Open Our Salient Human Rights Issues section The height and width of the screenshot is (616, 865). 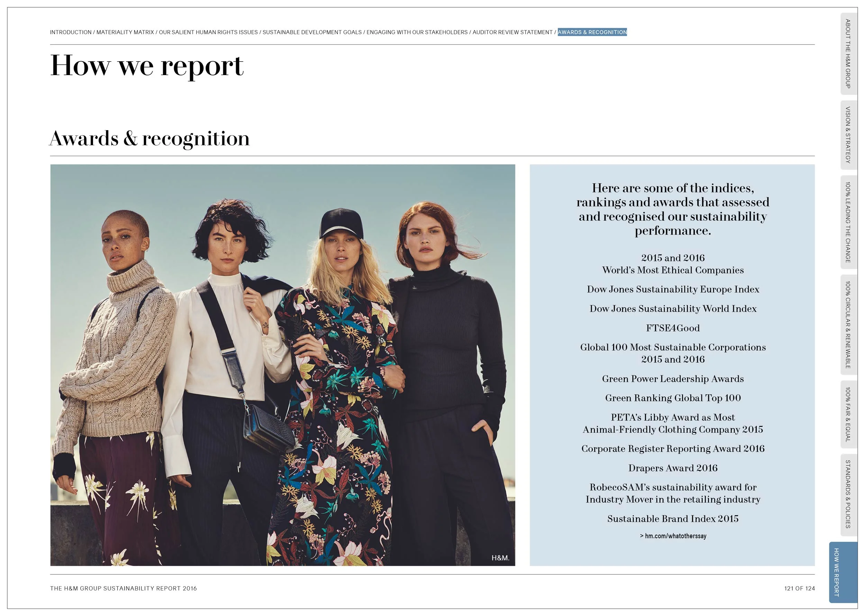coord(208,32)
